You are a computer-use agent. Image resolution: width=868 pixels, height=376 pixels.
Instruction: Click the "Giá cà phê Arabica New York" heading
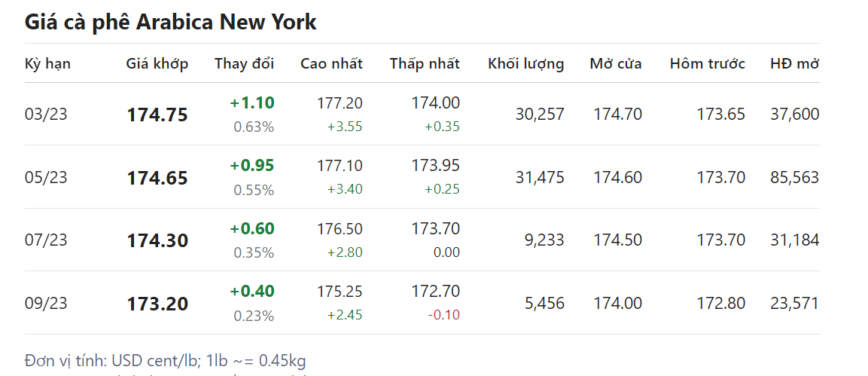click(171, 23)
